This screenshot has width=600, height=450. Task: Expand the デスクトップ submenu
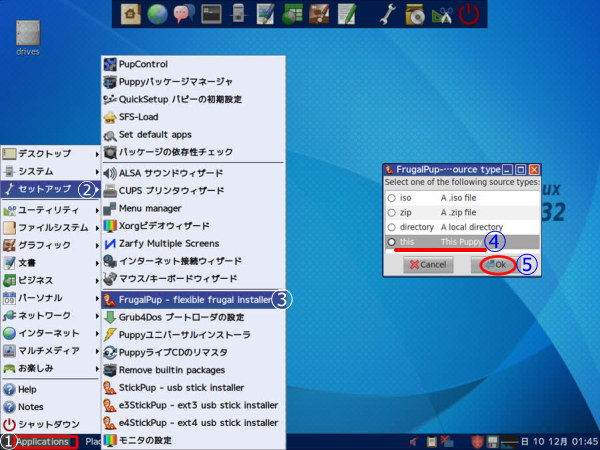[50, 154]
